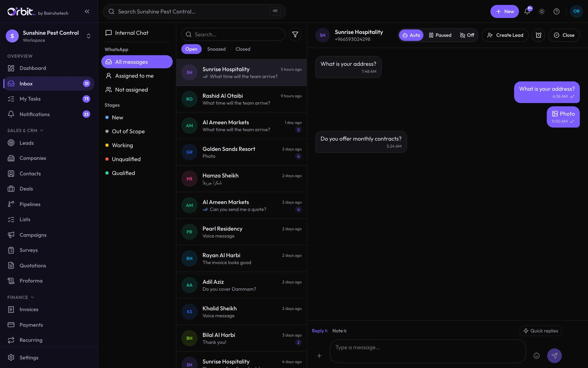Image resolution: width=588 pixels, height=368 pixels.
Task: Open the emoji picker smiley icon
Action: 537,356
